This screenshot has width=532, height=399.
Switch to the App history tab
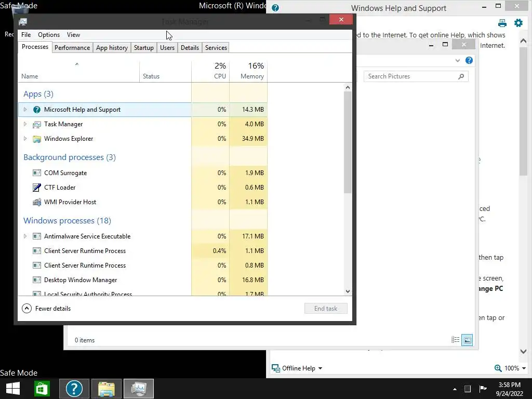pyautogui.click(x=112, y=47)
